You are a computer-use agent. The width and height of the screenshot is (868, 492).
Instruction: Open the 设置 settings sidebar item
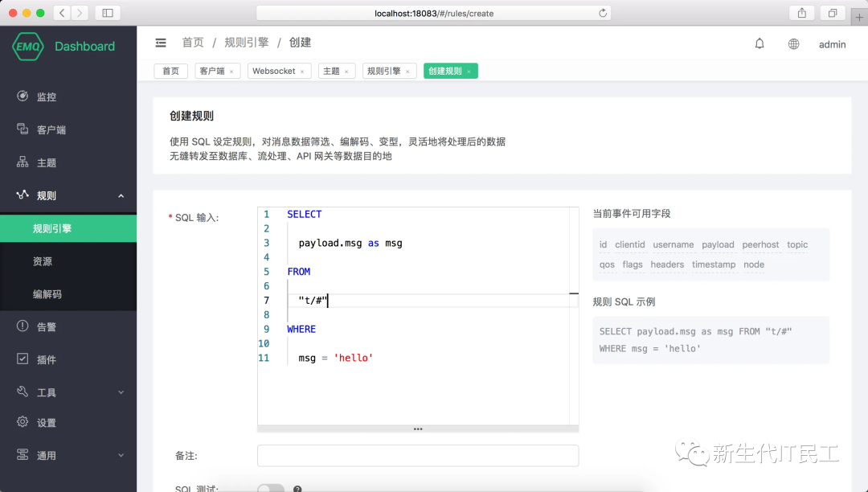(x=68, y=422)
